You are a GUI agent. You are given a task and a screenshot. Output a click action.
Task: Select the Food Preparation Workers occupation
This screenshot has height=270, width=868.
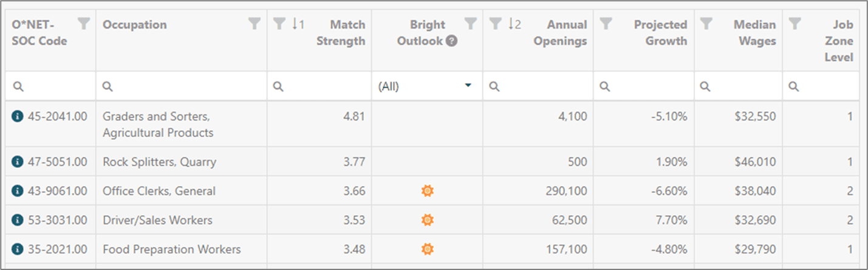tap(172, 249)
